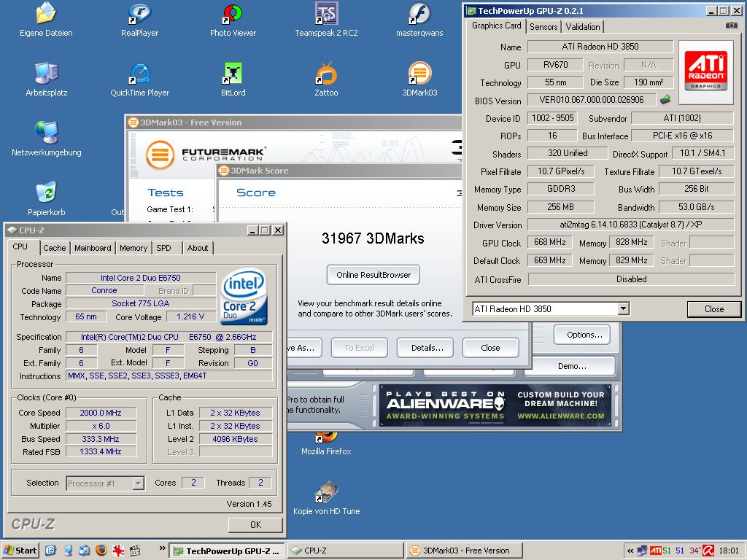747x560 pixels.
Task: Click the Rated FSB 1333.4 MHz value
Action: [x=101, y=451]
